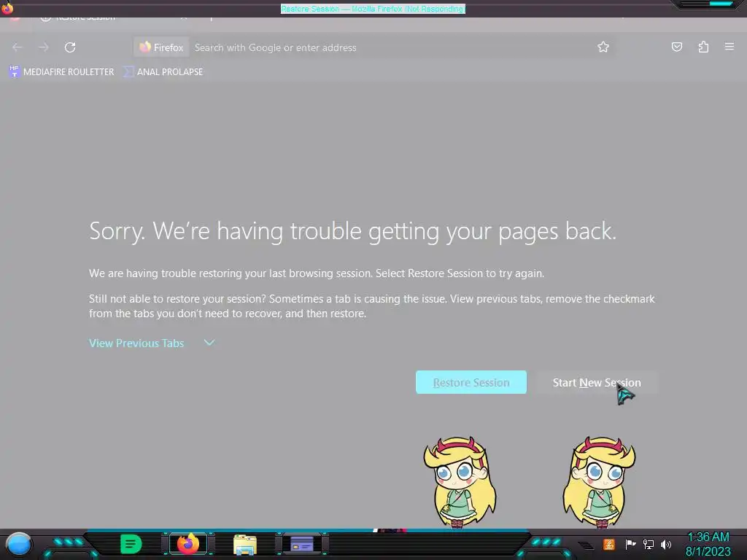Open the network tray icon
This screenshot has width=747, height=560.
point(648,544)
